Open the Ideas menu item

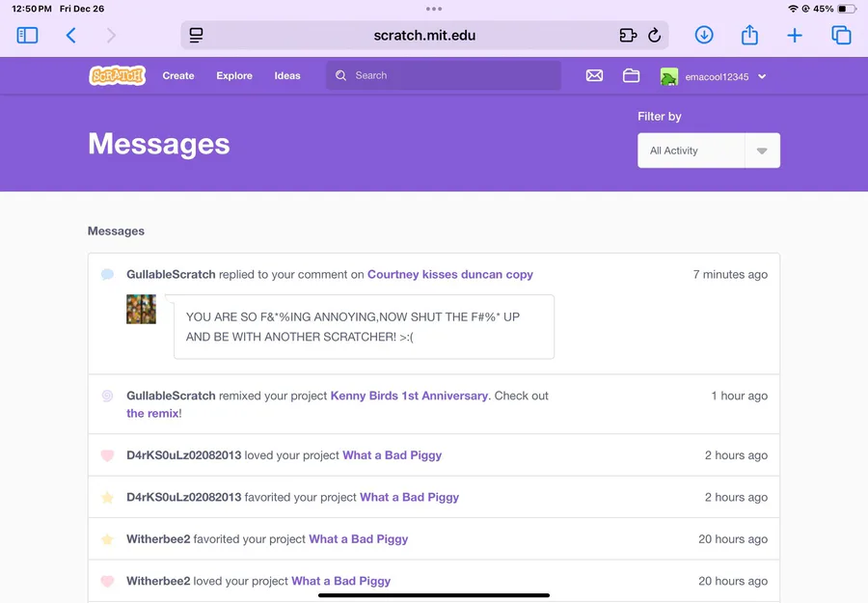click(x=287, y=75)
